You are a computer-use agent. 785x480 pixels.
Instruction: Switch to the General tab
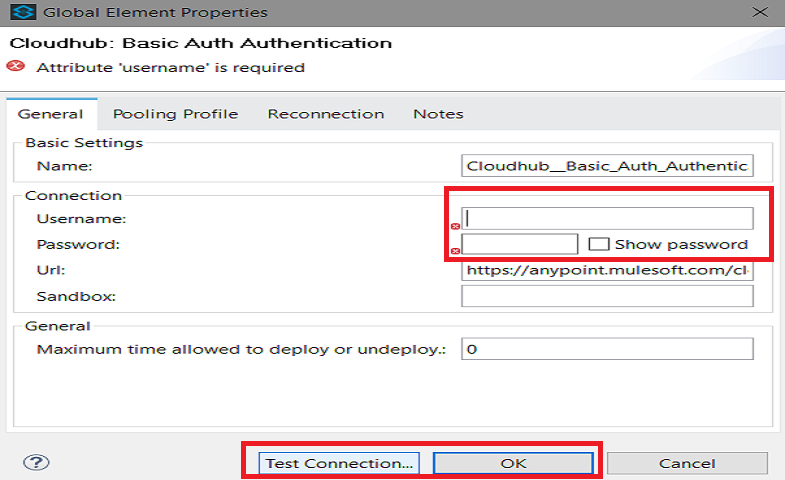pos(51,114)
